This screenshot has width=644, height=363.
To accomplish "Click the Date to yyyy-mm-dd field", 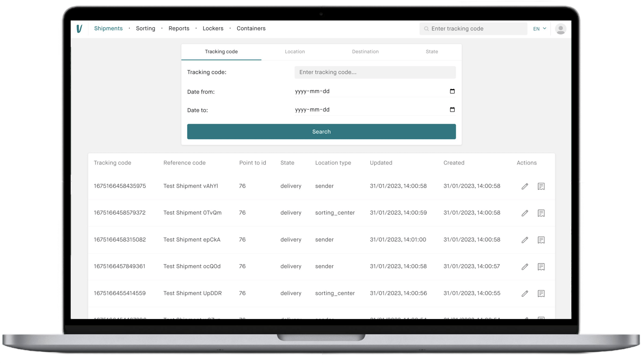I will click(x=375, y=110).
